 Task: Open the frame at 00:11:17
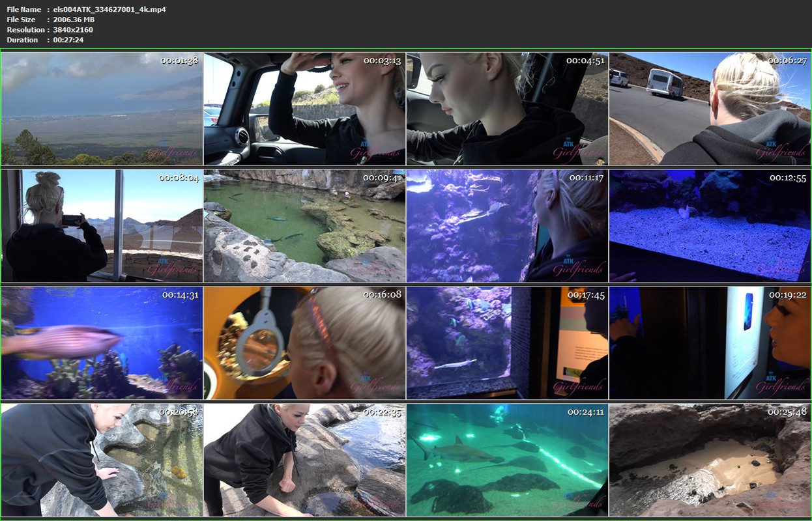[x=507, y=226]
